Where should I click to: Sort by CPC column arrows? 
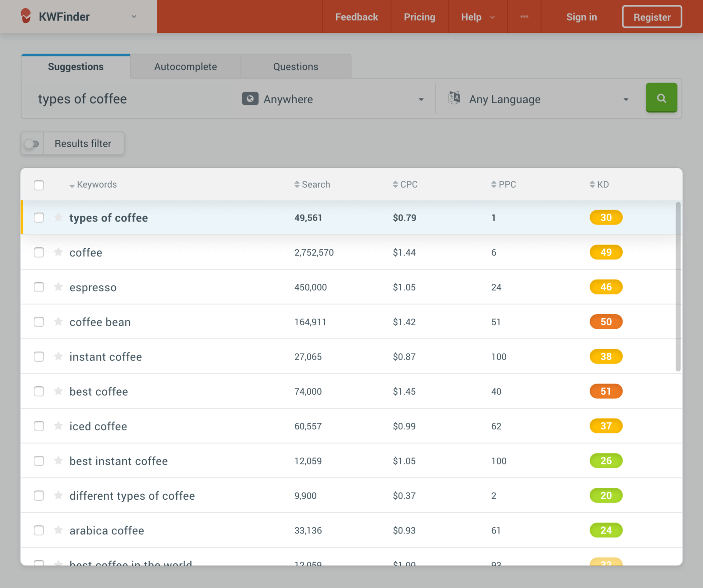coord(395,185)
